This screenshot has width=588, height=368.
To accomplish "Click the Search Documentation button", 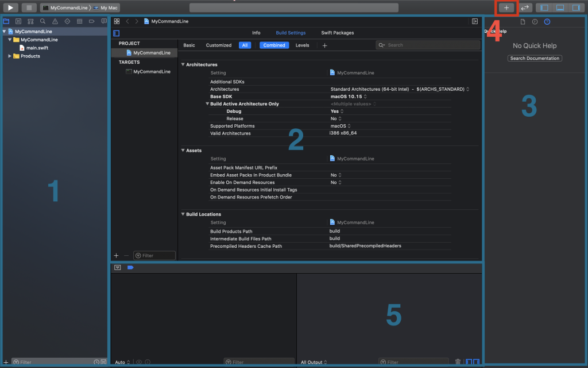I will 535,58.
